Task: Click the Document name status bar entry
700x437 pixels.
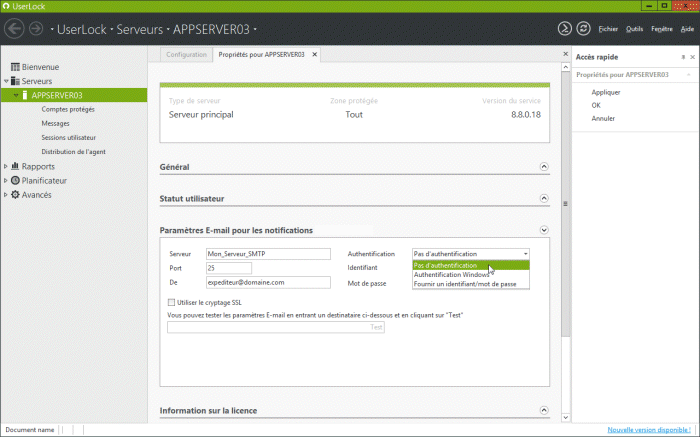Action: coord(29,430)
